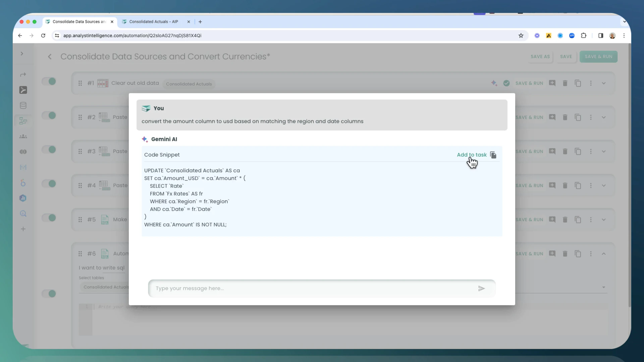Image resolution: width=644 pixels, height=362 pixels.
Task: Click the magnifier search icon in the sidebar
Action: click(x=23, y=214)
